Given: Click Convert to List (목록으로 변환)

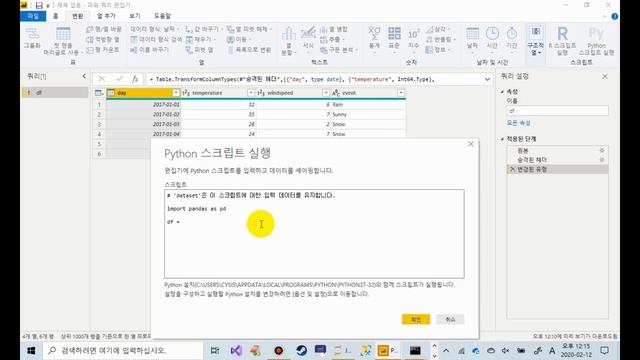Looking at the screenshot, I should [x=249, y=50].
